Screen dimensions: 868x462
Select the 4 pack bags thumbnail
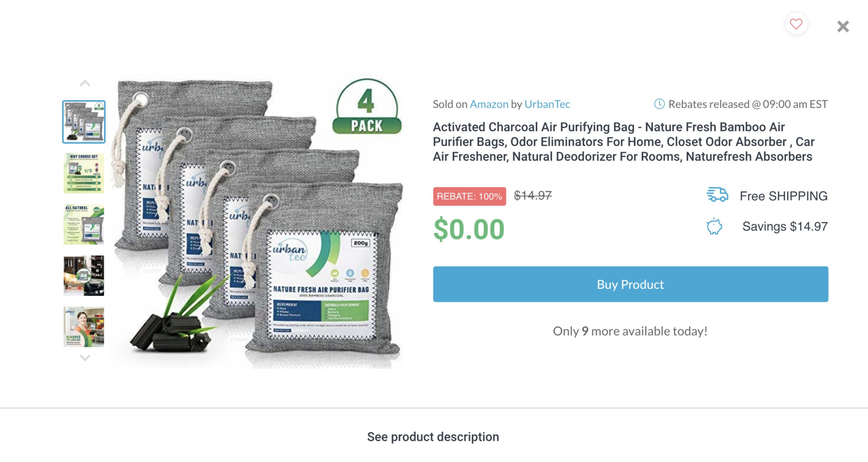click(x=84, y=122)
